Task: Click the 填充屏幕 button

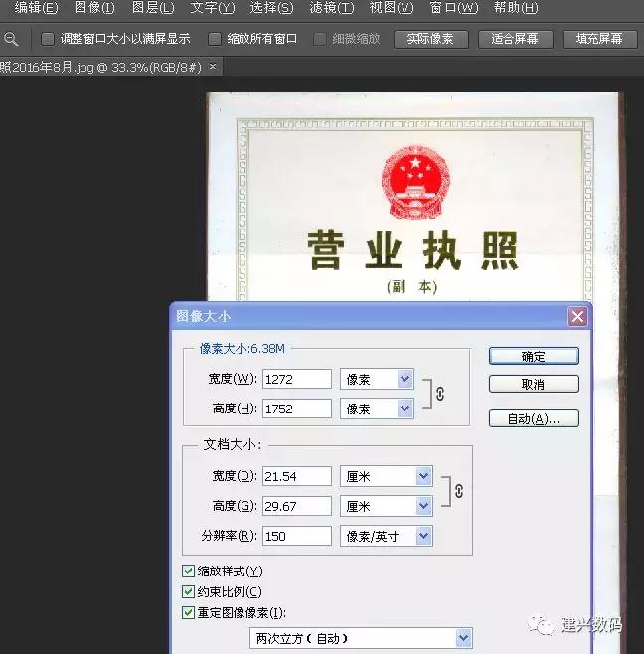Action: (x=600, y=39)
